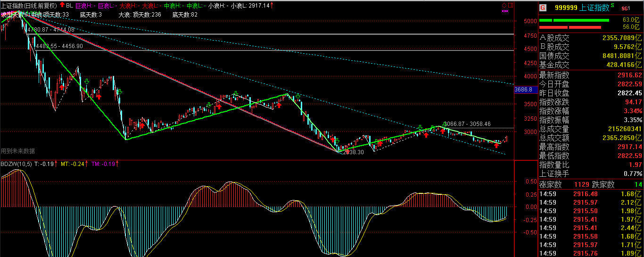Click the 最新指数 value 2916.62

click(629, 75)
